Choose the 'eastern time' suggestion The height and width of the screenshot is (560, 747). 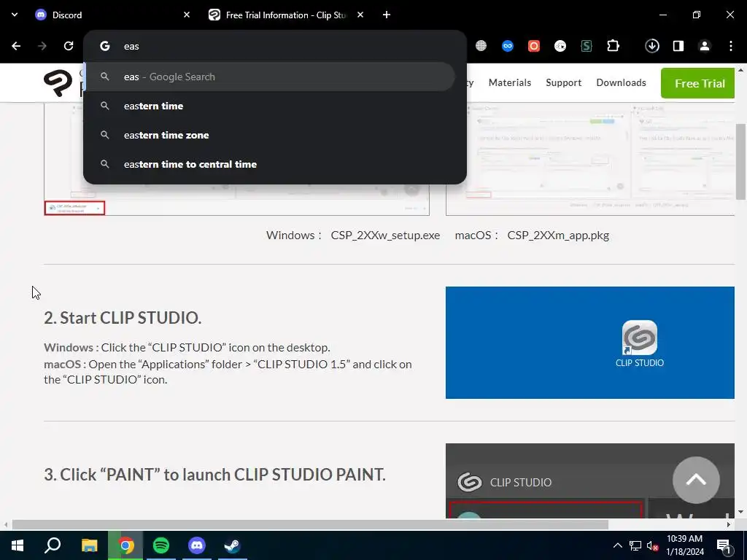click(270, 106)
